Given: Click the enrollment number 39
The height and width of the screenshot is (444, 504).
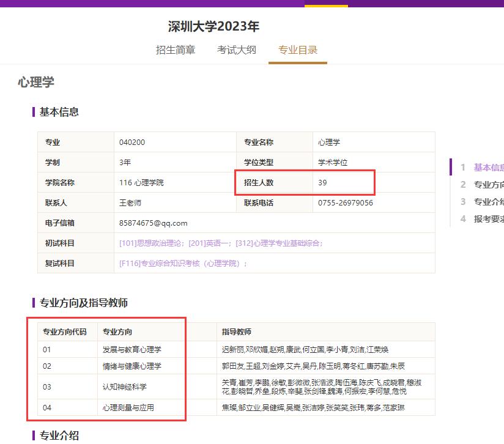Looking at the screenshot, I should pos(322,183).
